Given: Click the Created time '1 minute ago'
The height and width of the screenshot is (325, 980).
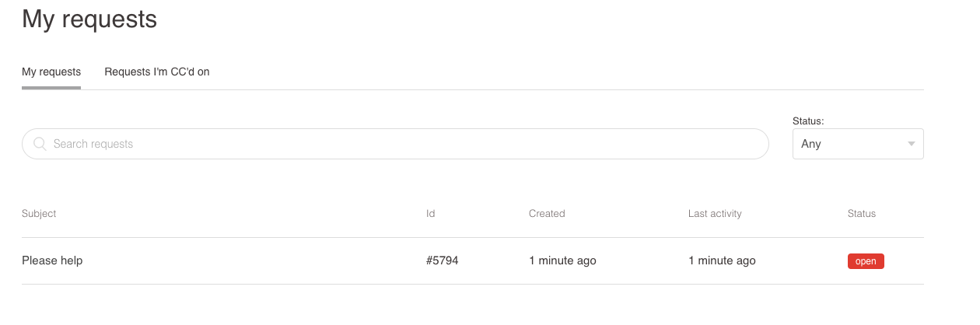Looking at the screenshot, I should (x=562, y=260).
